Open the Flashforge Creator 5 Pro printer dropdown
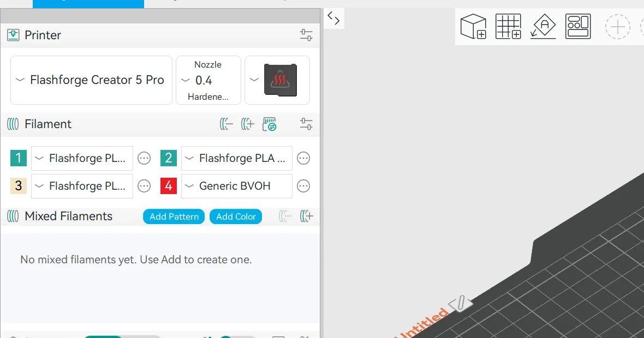The width and height of the screenshot is (644, 338). tap(91, 80)
